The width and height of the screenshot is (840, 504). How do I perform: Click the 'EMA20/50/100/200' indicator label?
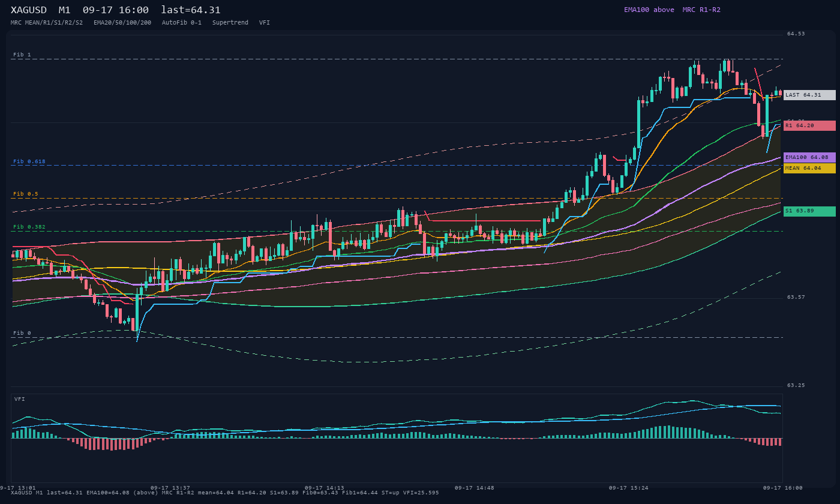[x=122, y=23]
